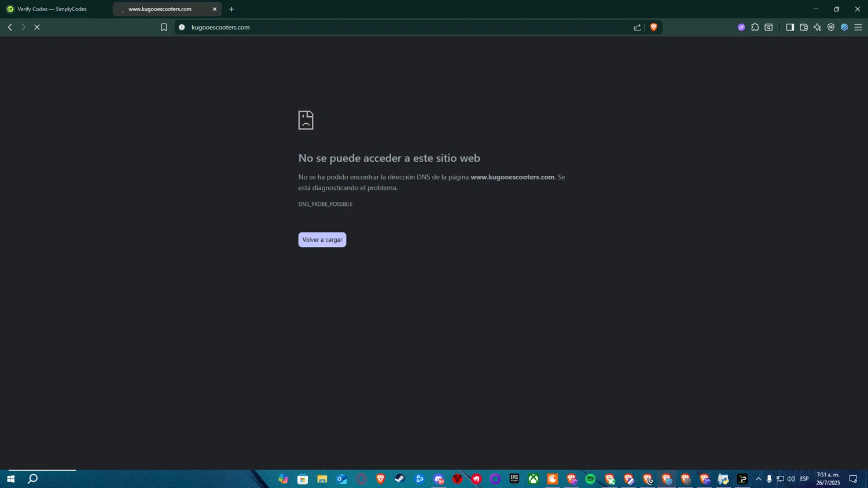Open the Extensions puzzle menu
Image resolution: width=868 pixels, height=488 pixels.
755,27
